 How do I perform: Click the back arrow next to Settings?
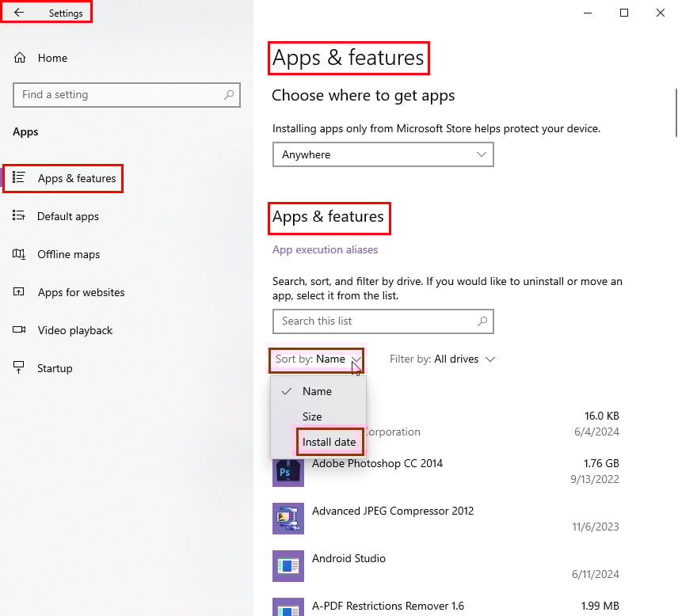(x=19, y=13)
